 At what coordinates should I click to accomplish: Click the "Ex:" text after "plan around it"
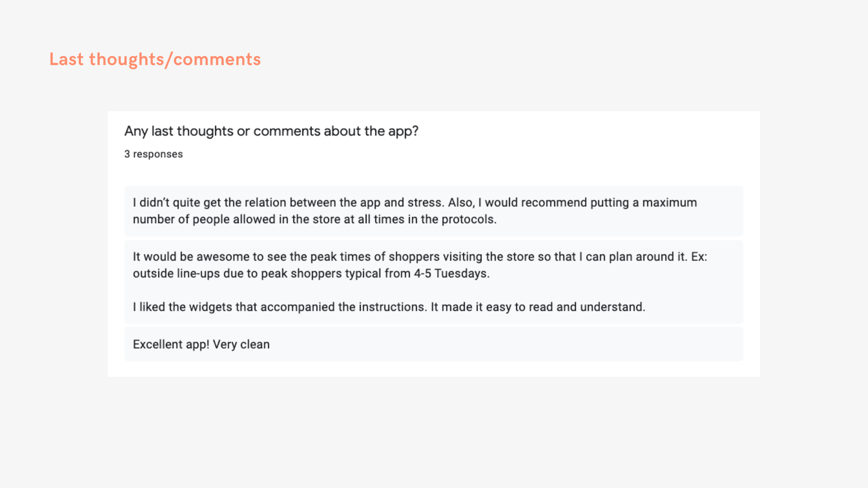coord(699,257)
